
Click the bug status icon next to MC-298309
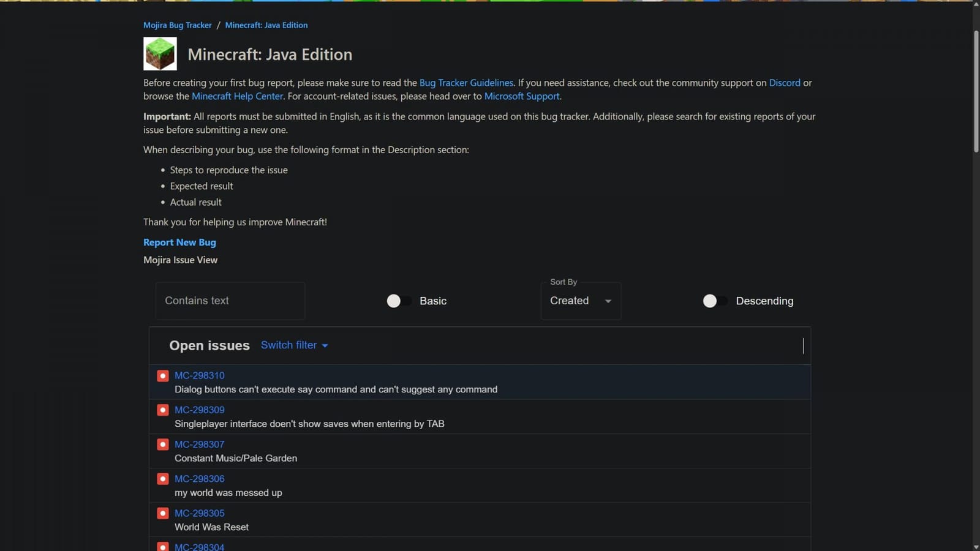tap(162, 410)
